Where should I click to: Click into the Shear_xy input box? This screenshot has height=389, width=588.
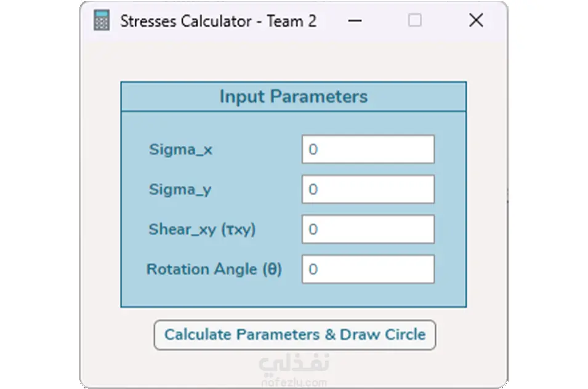pos(368,230)
